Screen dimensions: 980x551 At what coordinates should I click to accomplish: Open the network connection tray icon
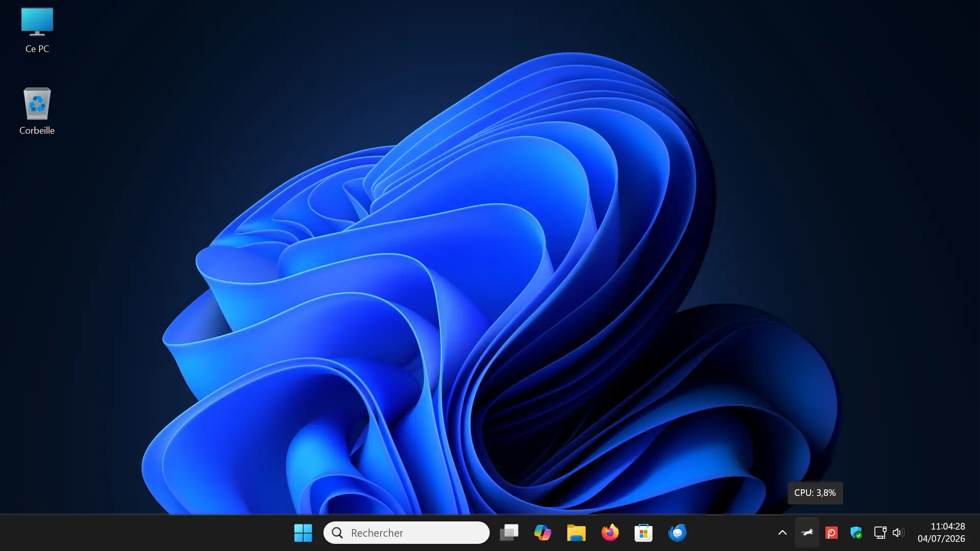(x=880, y=533)
